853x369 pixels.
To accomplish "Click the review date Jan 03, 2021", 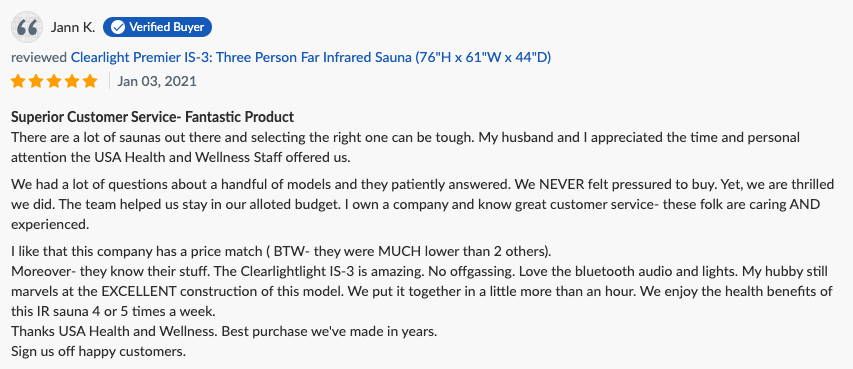I will click(x=157, y=82).
